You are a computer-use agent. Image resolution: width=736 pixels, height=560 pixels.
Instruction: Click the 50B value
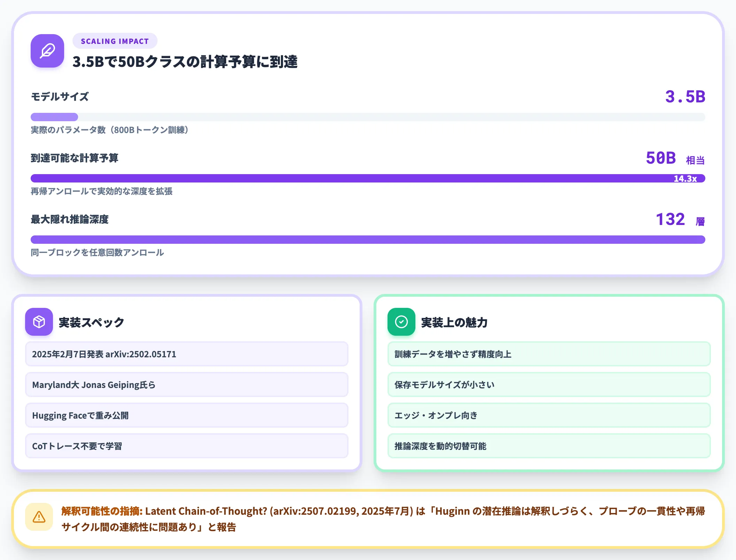661,158
